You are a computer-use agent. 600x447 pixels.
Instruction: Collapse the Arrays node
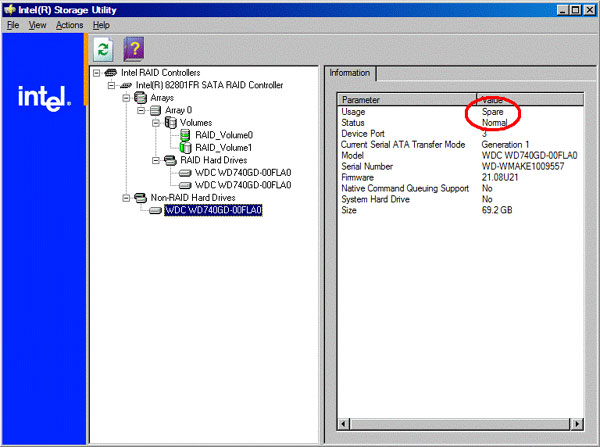[x=126, y=98]
